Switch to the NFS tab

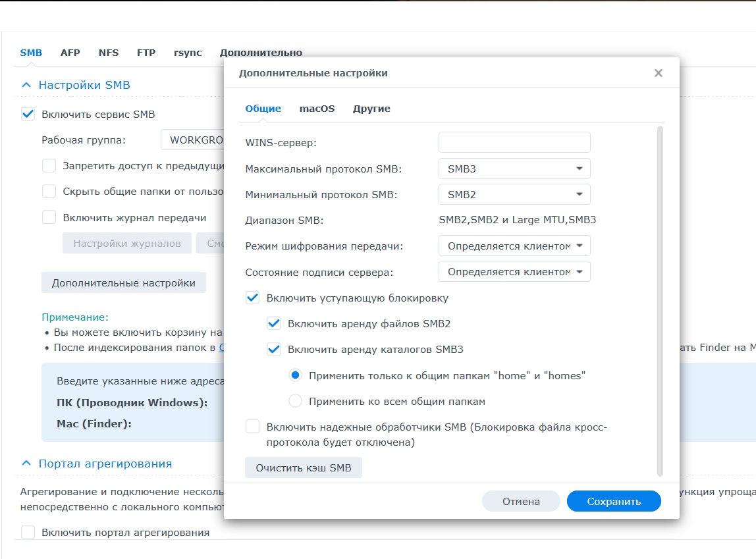coord(109,53)
